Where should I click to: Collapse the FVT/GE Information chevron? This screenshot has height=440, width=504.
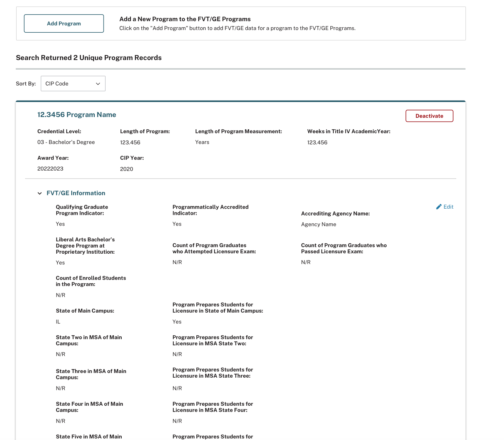[40, 193]
